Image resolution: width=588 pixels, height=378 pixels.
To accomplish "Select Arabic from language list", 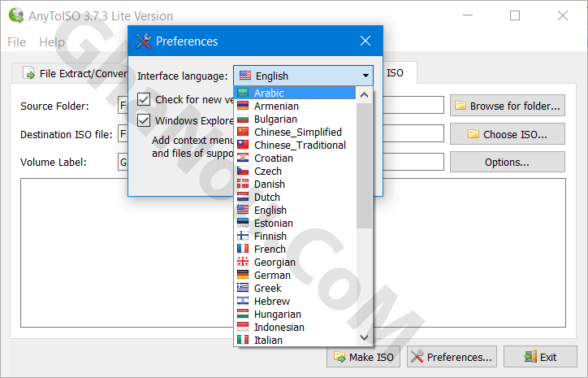I will click(295, 93).
